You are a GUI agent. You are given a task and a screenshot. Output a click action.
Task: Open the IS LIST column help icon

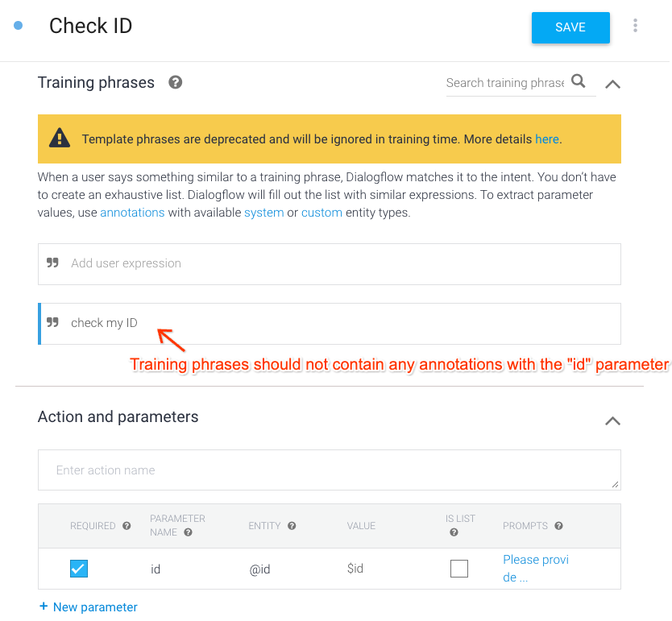coord(453,532)
